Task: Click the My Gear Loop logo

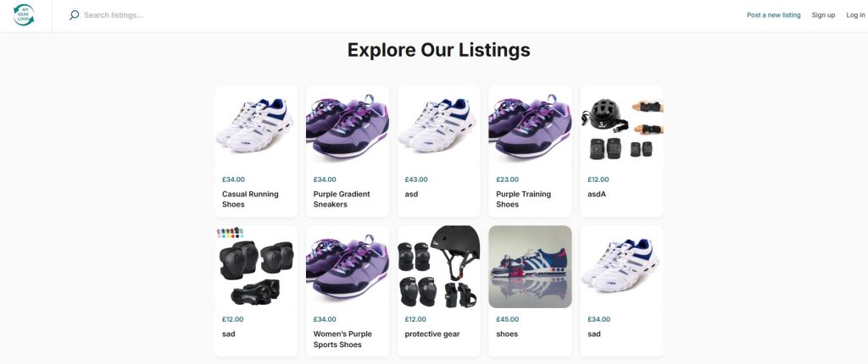Action: click(25, 15)
